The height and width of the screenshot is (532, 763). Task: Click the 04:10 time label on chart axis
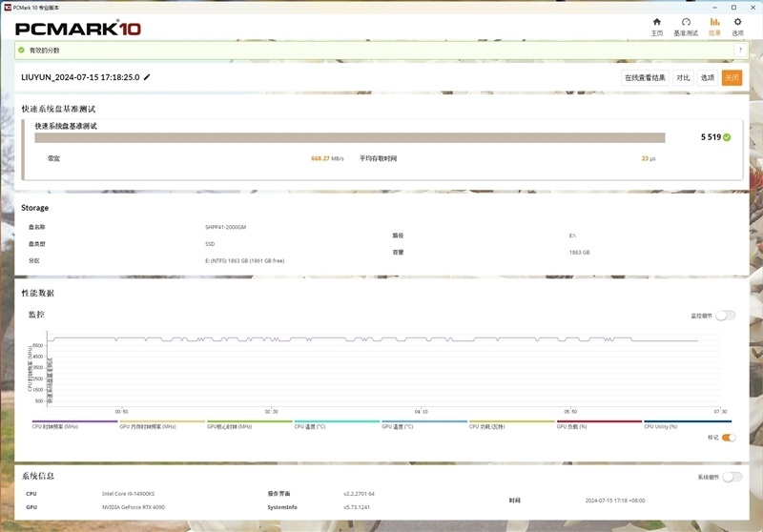(x=421, y=412)
